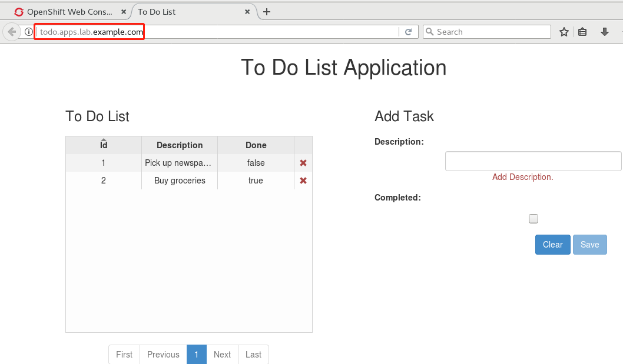Delete the Buy groceries task
623x364 pixels.
tap(303, 181)
